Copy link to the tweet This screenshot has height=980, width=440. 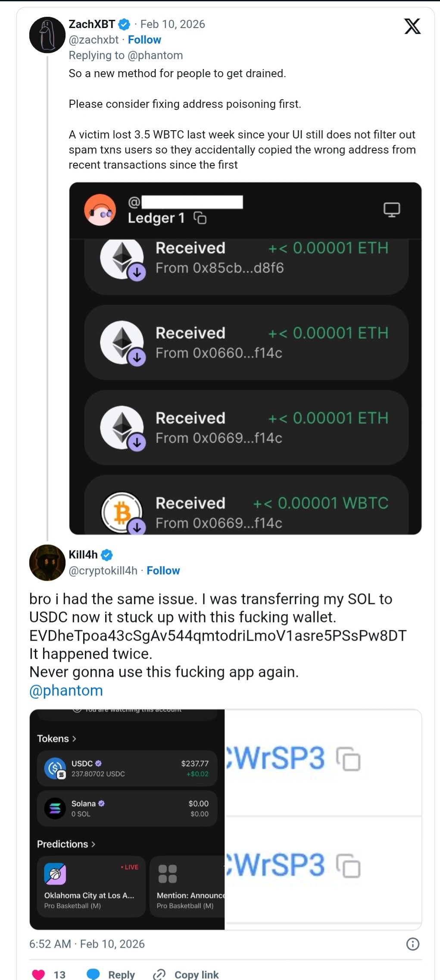[x=197, y=973]
